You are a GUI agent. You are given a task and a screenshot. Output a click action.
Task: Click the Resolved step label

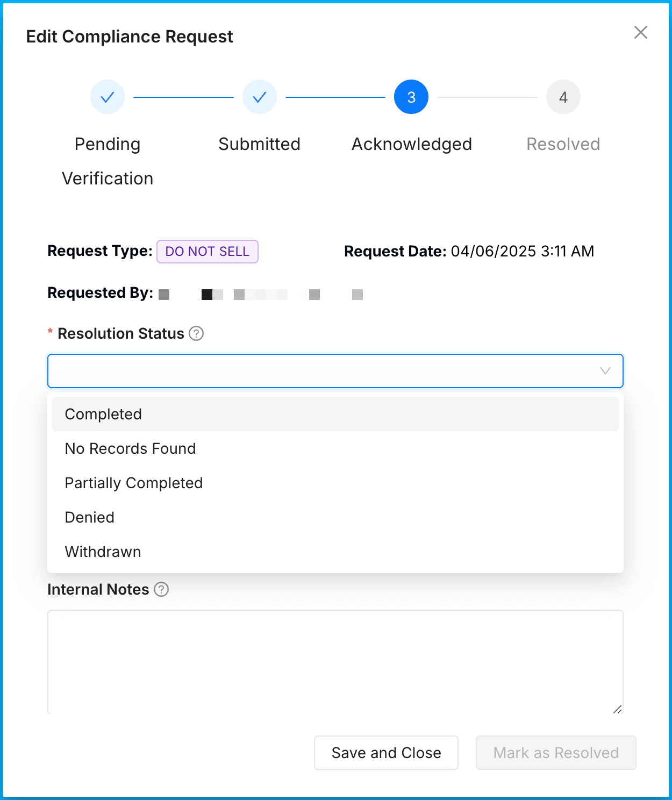click(x=563, y=145)
